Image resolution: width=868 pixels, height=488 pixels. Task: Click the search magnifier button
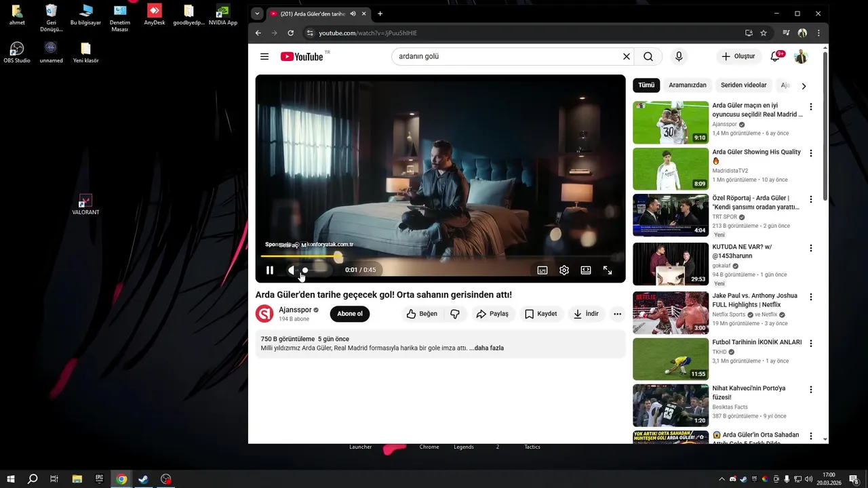click(648, 56)
